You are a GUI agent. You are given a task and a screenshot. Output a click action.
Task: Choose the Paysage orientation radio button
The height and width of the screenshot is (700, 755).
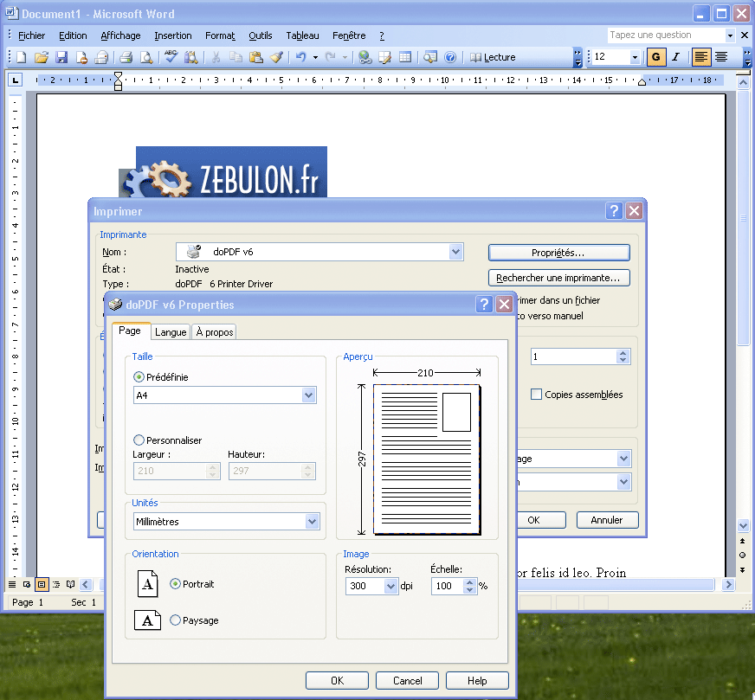(175, 620)
